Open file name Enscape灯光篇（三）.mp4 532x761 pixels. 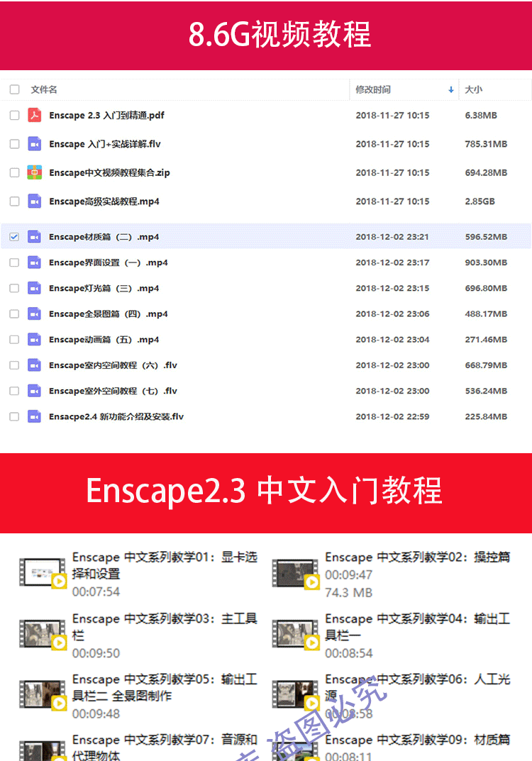click(x=104, y=288)
